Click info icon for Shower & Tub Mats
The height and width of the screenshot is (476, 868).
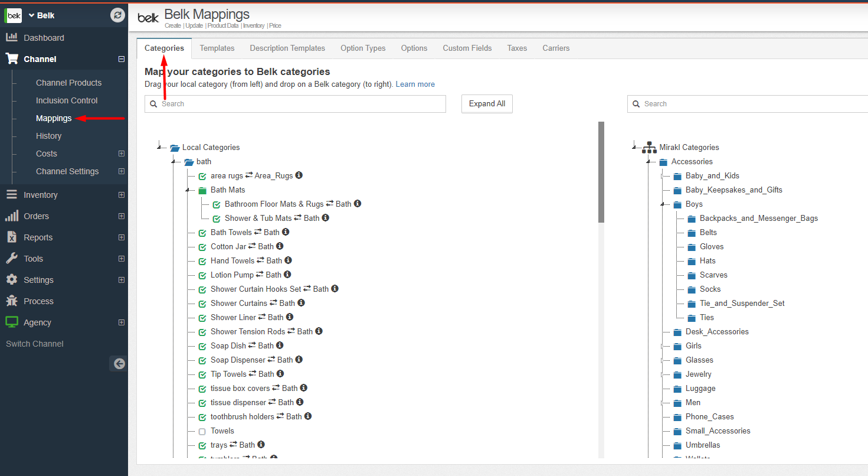pos(326,218)
